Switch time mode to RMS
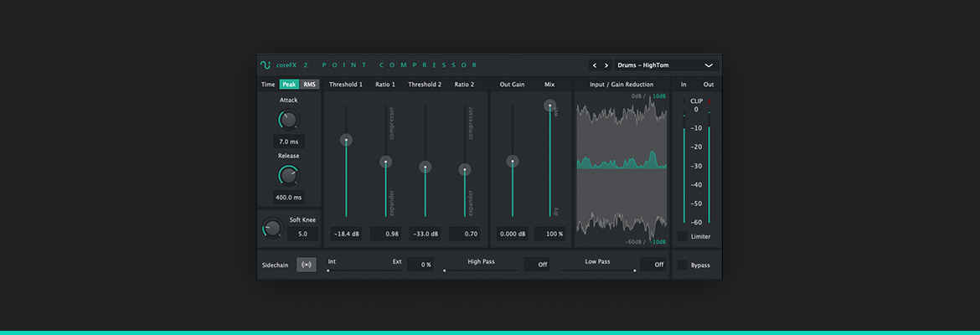This screenshot has height=335, width=980. tap(310, 85)
